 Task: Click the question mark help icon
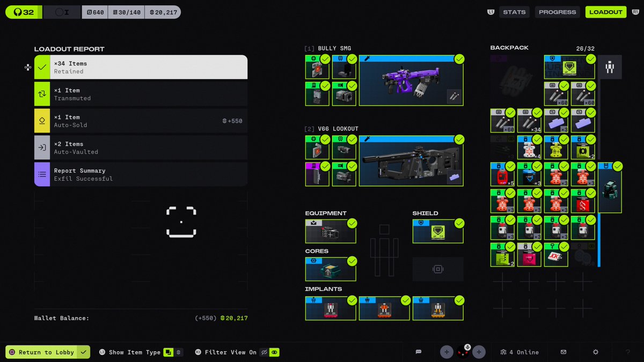click(628, 352)
